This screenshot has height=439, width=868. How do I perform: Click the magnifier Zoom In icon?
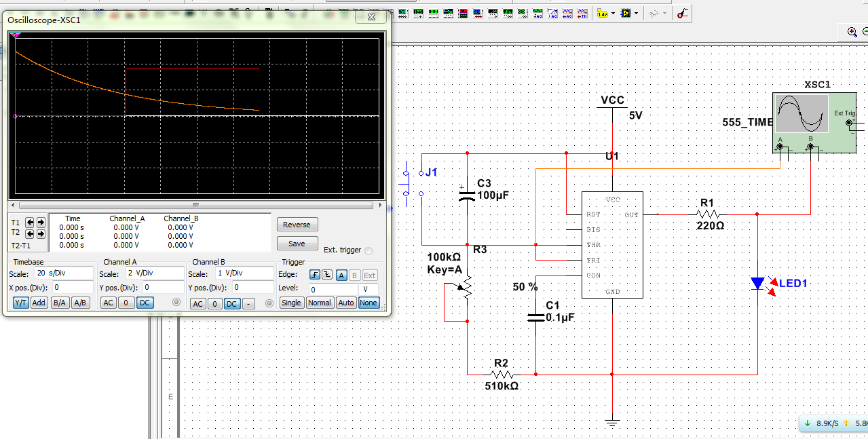pyautogui.click(x=852, y=31)
